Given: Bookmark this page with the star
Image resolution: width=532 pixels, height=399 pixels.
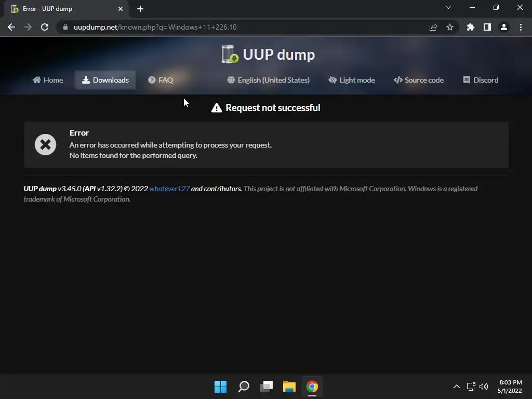Looking at the screenshot, I should (x=450, y=27).
